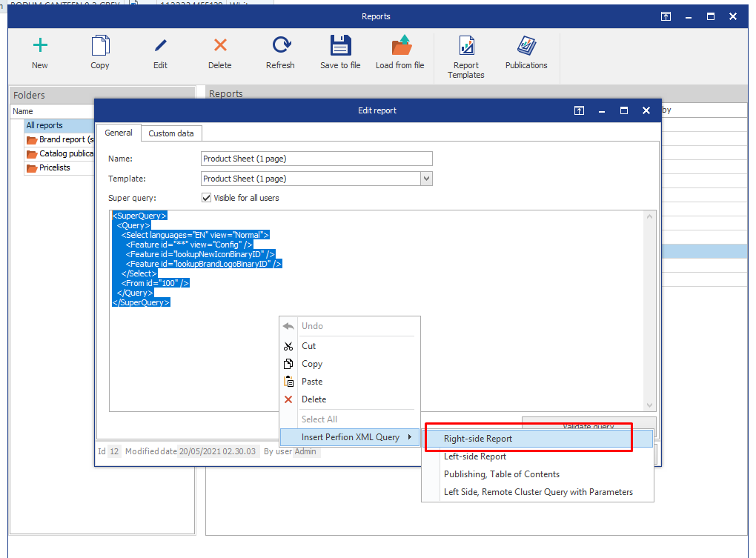
Task: Select All reports tree item
Action: (x=59, y=125)
